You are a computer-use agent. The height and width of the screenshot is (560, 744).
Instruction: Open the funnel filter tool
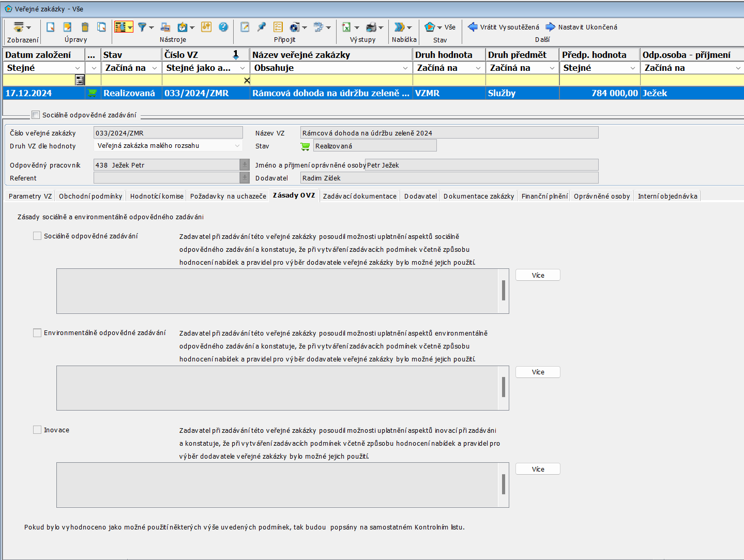142,27
